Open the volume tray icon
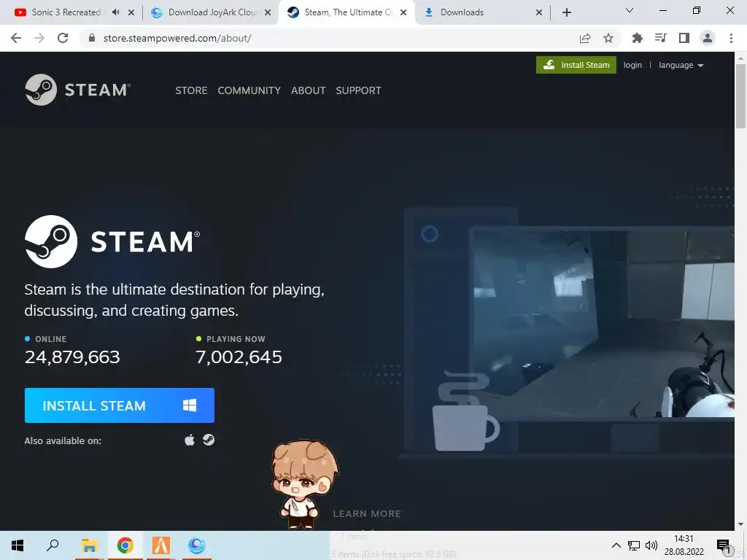The image size is (747, 560). [x=651, y=545]
